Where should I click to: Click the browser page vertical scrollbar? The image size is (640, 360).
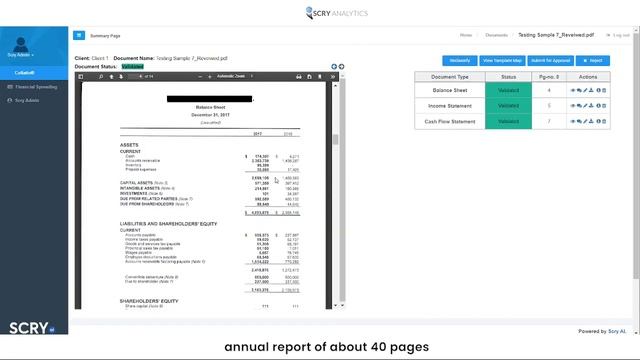636,155
